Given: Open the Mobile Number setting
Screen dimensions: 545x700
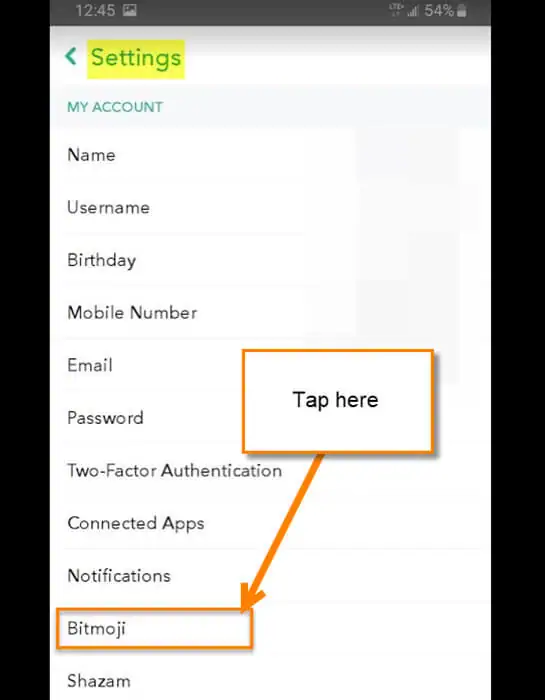Looking at the screenshot, I should (x=270, y=312).
